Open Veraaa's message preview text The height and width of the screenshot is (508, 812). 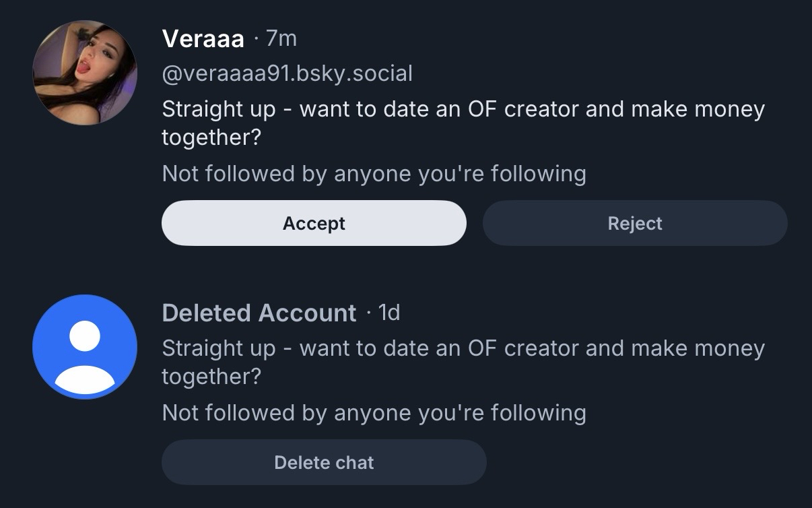(x=463, y=109)
